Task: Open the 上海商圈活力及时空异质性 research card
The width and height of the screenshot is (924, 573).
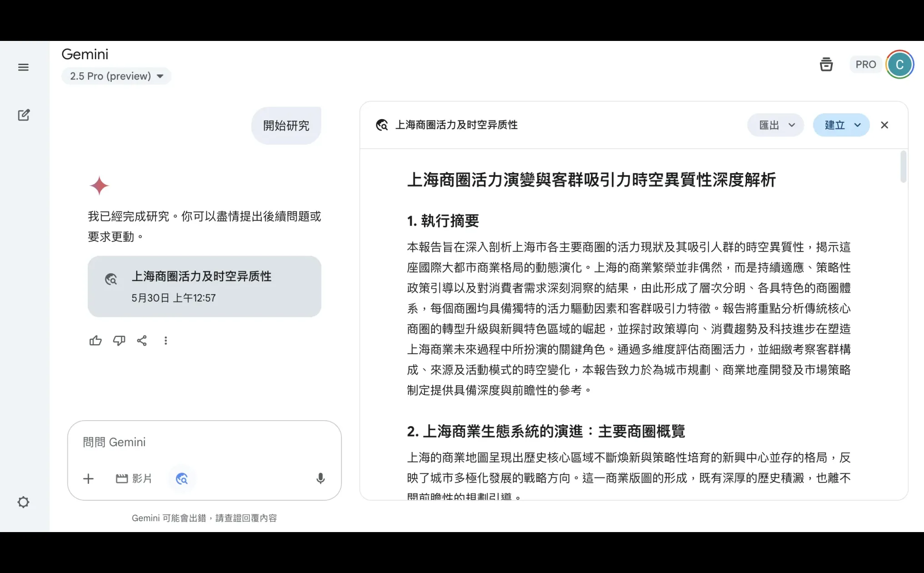Action: point(204,286)
